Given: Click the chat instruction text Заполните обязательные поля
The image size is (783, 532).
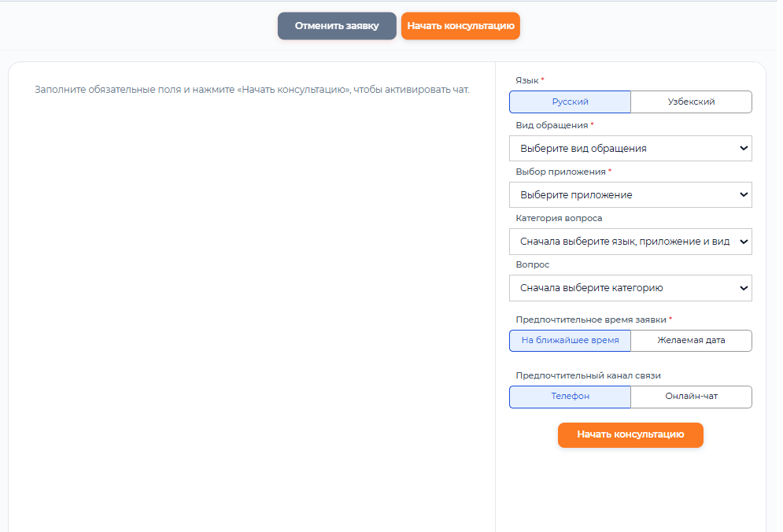Looking at the screenshot, I should tap(252, 90).
